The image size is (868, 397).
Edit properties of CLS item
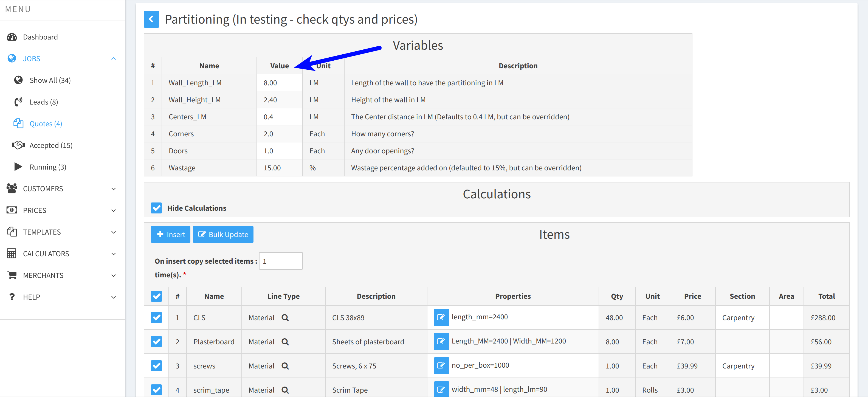coord(441,317)
